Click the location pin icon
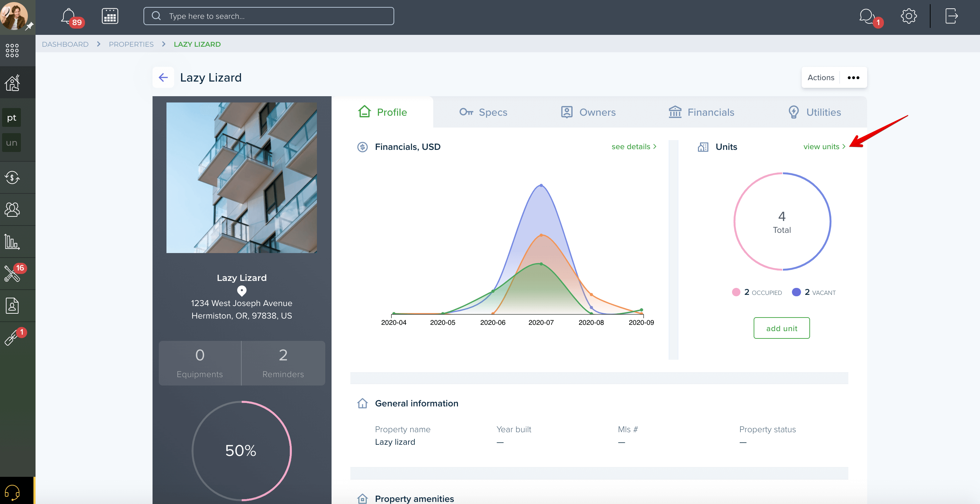 pos(242,291)
